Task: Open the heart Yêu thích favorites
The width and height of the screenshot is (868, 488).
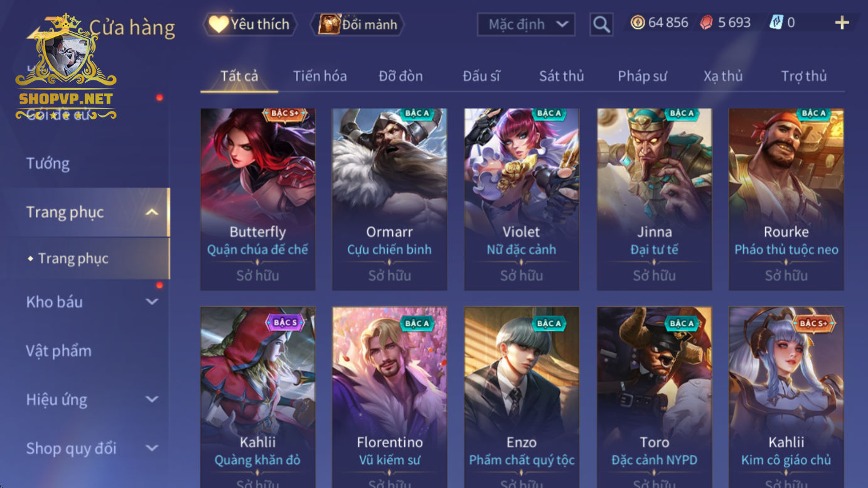Action: point(218,24)
